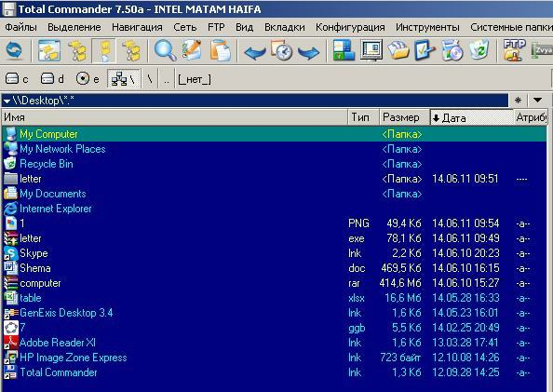This screenshot has width=553, height=392.
Task: Switch to drive d
Action: tap(52, 79)
